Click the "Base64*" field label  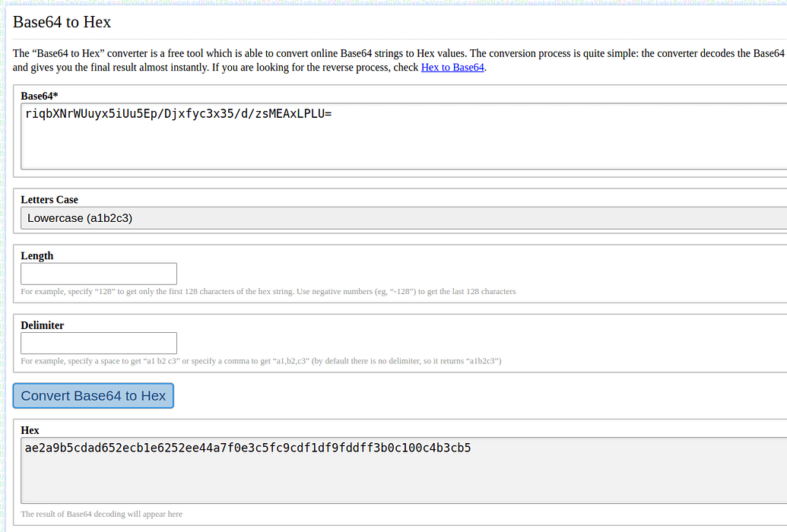(40, 96)
